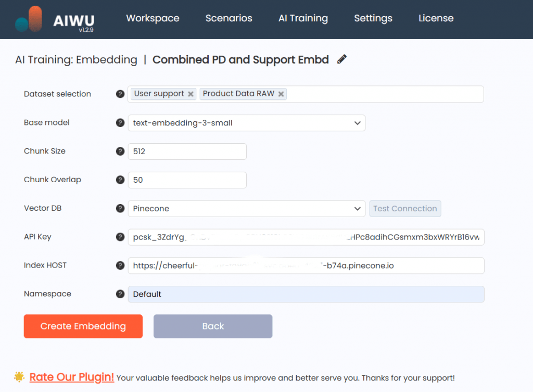
Task: Open help icon for Chunk Overlap
Action: point(120,180)
